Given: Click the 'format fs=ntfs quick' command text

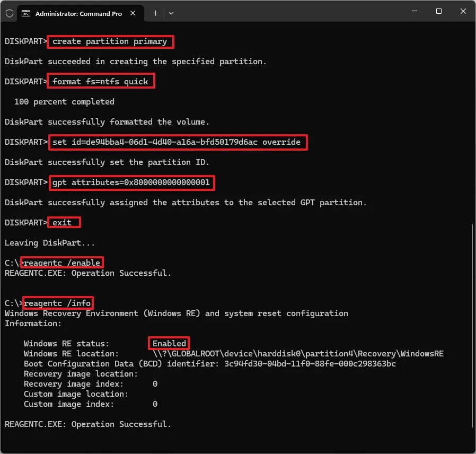Looking at the screenshot, I should point(100,81).
